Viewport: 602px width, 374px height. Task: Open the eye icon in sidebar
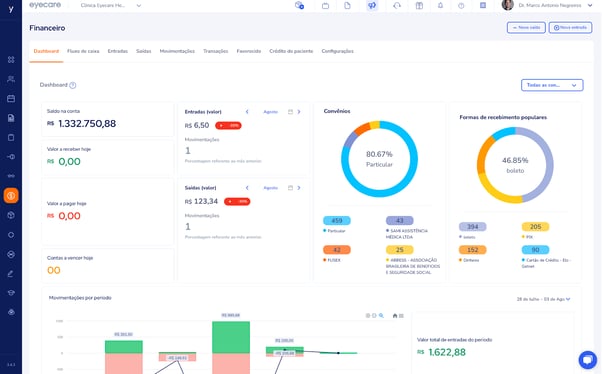(x=11, y=312)
